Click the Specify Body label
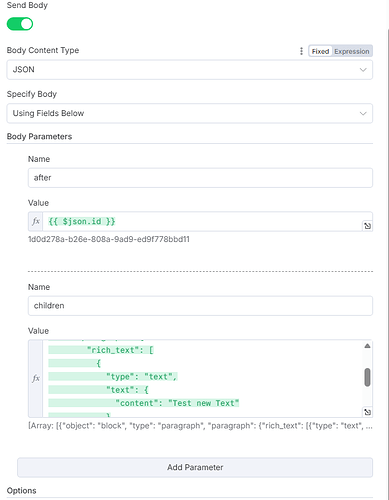Viewport: 389px width, 500px height. pyautogui.click(x=32, y=94)
